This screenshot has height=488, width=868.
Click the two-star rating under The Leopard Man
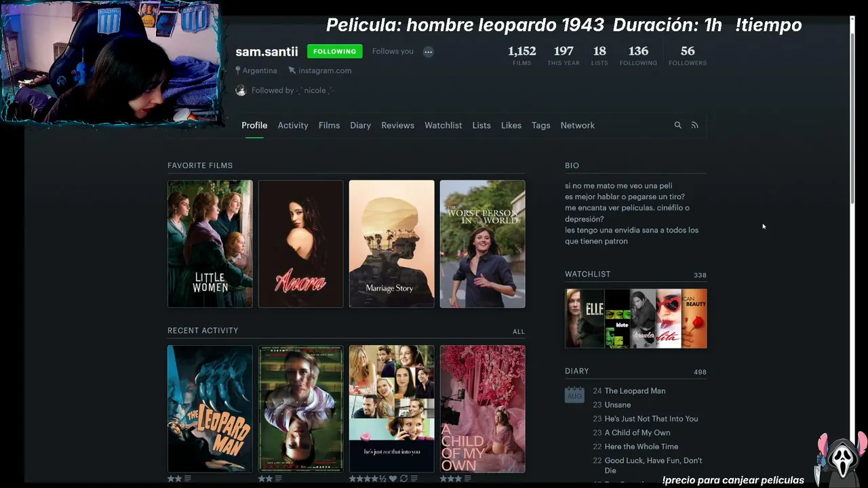point(174,479)
